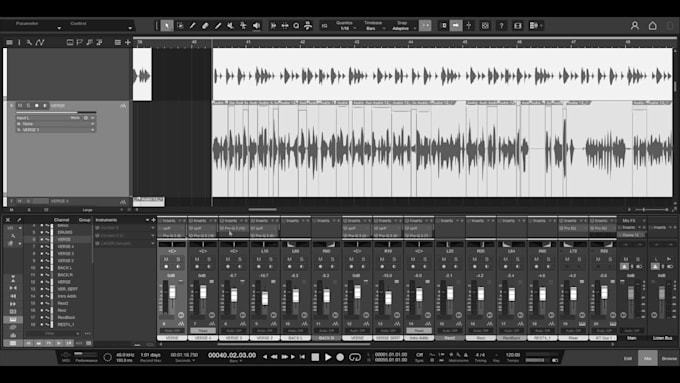Image resolution: width=680 pixels, height=383 pixels.
Task: Open the Edit view tab
Action: coord(628,358)
